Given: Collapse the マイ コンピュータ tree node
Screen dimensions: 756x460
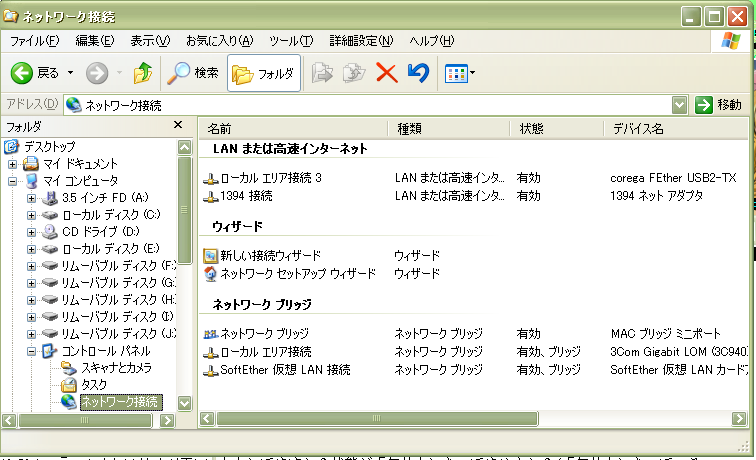Looking at the screenshot, I should [x=13, y=181].
